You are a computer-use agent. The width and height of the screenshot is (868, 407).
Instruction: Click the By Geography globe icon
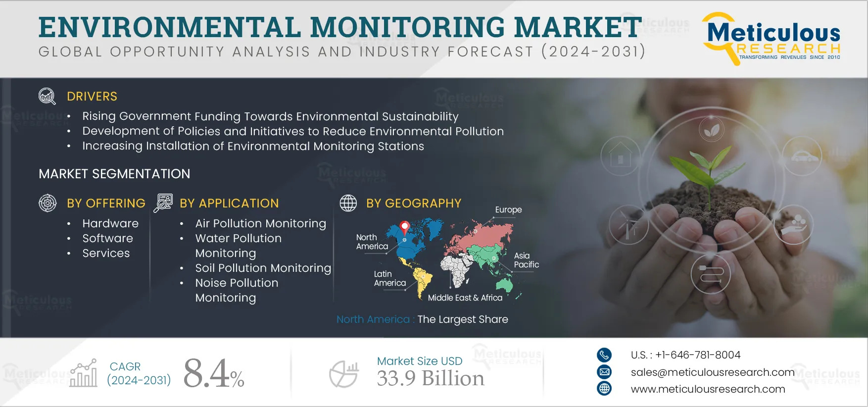point(348,203)
